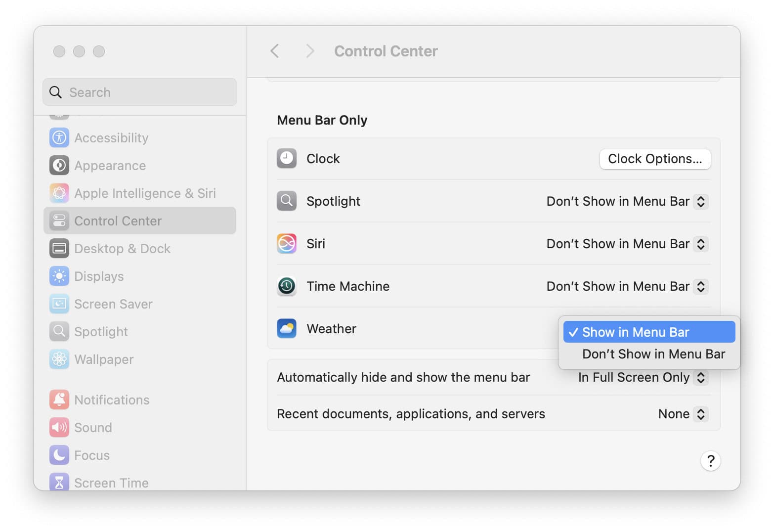Close the System Settings window
774x532 pixels.
point(59,51)
